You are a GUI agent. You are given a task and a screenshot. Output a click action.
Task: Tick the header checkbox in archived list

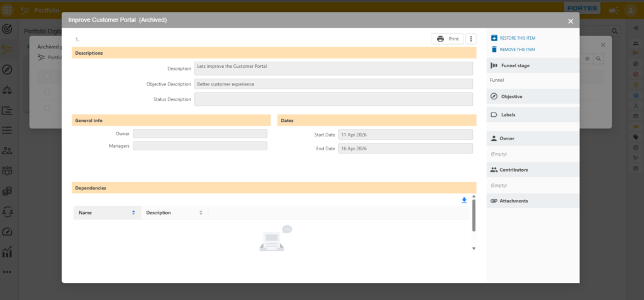(47, 76)
